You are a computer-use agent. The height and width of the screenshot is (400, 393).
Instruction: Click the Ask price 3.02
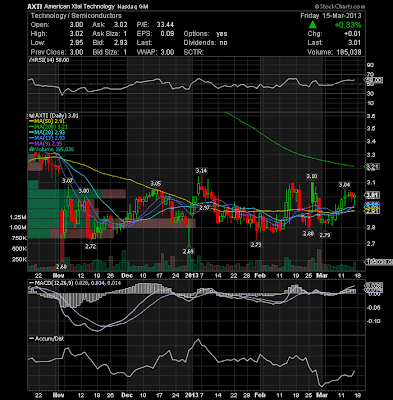(120, 25)
